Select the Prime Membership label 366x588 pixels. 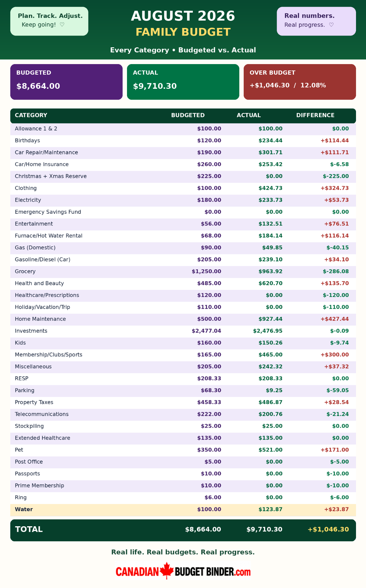tap(39, 485)
